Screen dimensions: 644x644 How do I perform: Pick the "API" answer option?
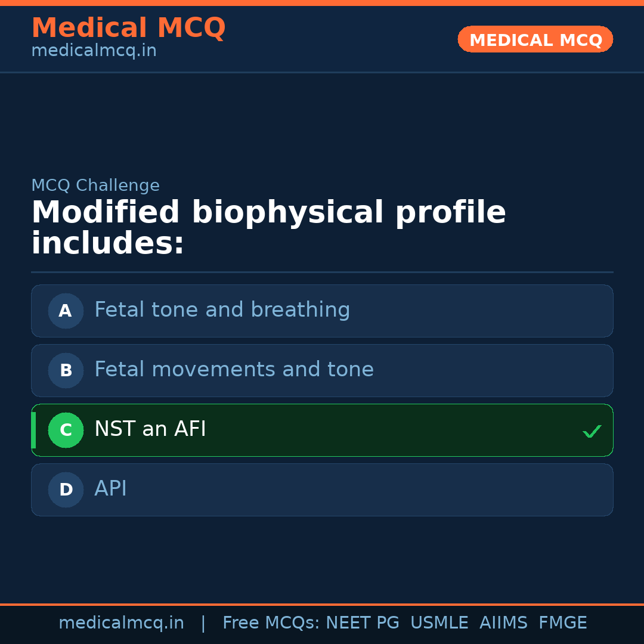pos(111,489)
